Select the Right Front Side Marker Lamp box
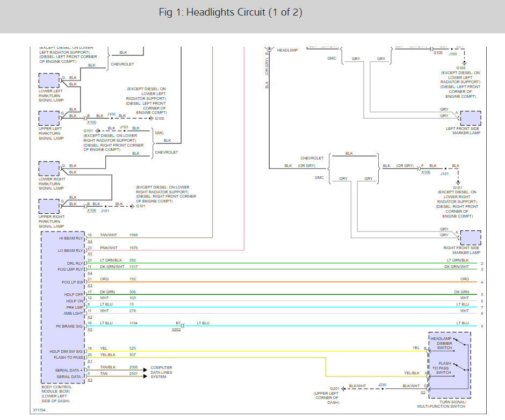 coord(471,237)
